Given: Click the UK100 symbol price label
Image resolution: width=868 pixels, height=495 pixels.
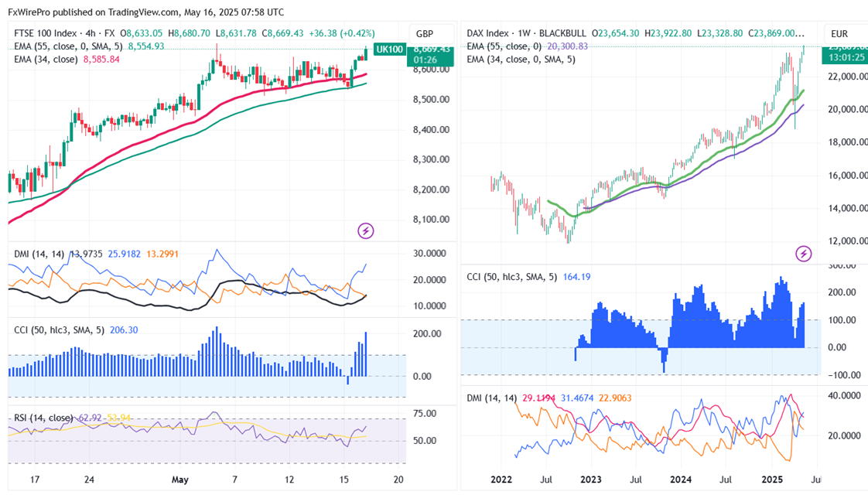Looking at the screenshot, I should 390,49.
